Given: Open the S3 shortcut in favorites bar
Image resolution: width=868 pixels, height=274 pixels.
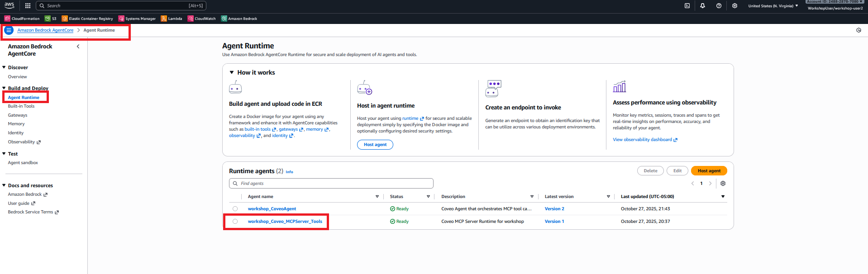Looking at the screenshot, I should tap(51, 19).
